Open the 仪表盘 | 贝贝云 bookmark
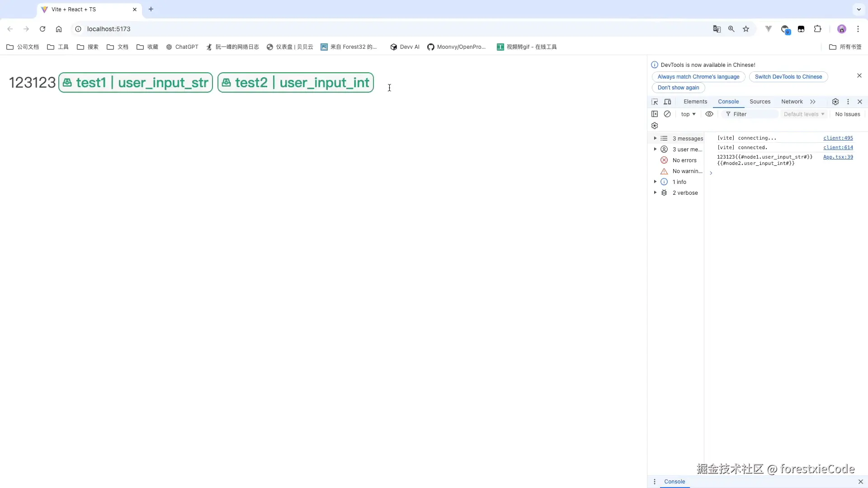Screen dimensions: 868x488 (290, 47)
